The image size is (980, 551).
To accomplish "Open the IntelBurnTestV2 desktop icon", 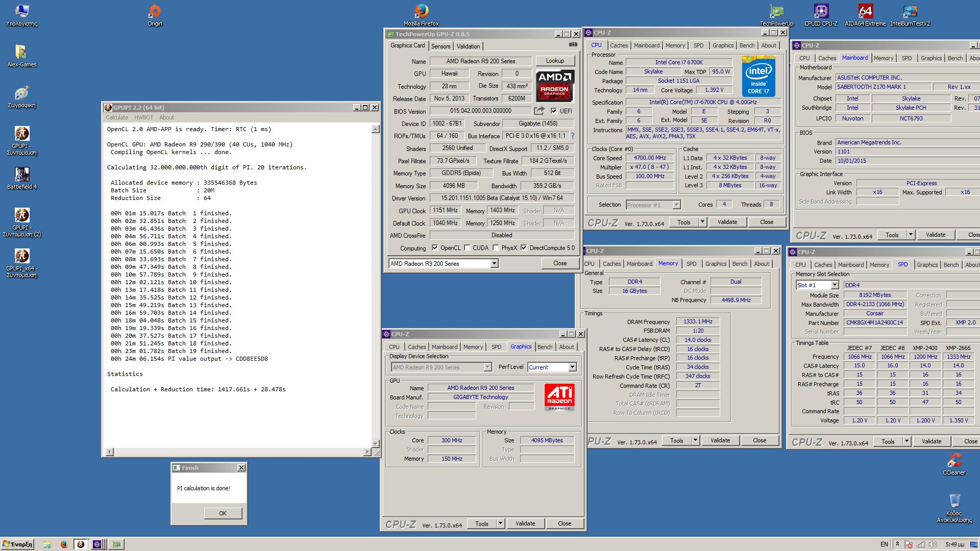I will 910,14.
